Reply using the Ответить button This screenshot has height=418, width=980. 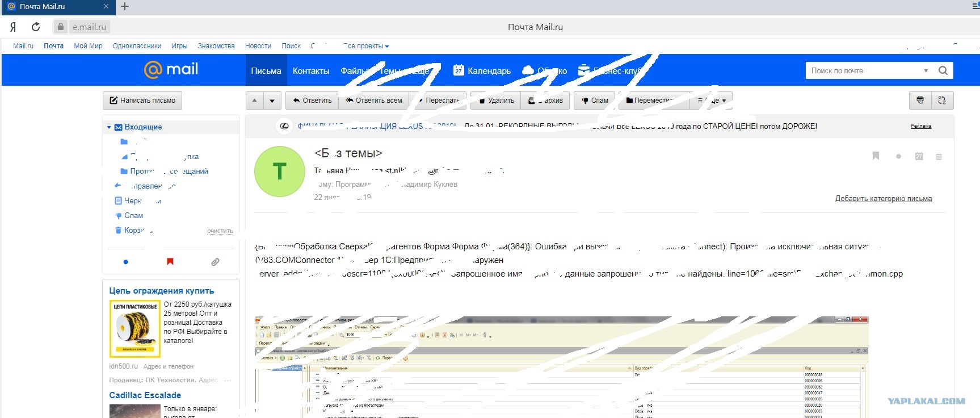coord(312,101)
